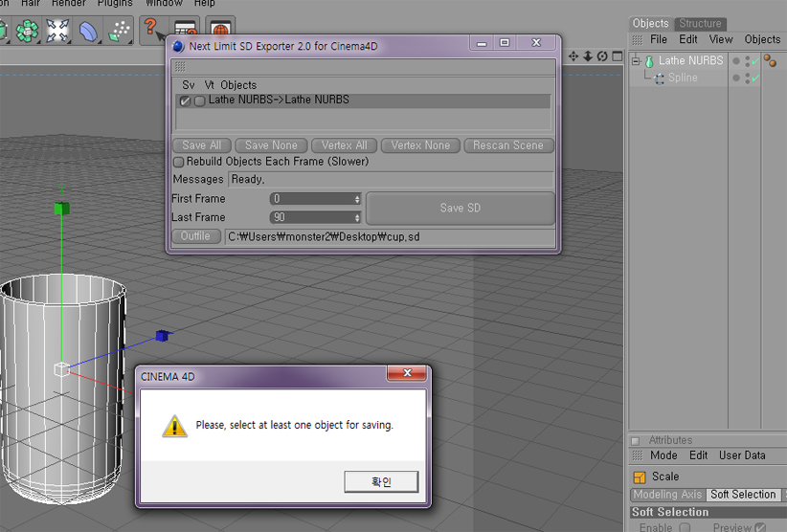Collapse the Lathe NURBS tree node
The image size is (787, 532).
(636, 61)
